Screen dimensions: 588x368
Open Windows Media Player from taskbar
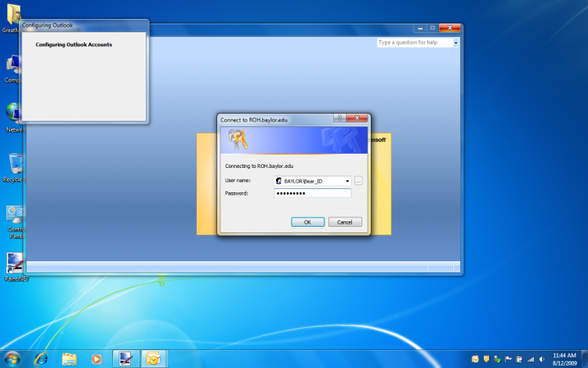tap(96, 359)
